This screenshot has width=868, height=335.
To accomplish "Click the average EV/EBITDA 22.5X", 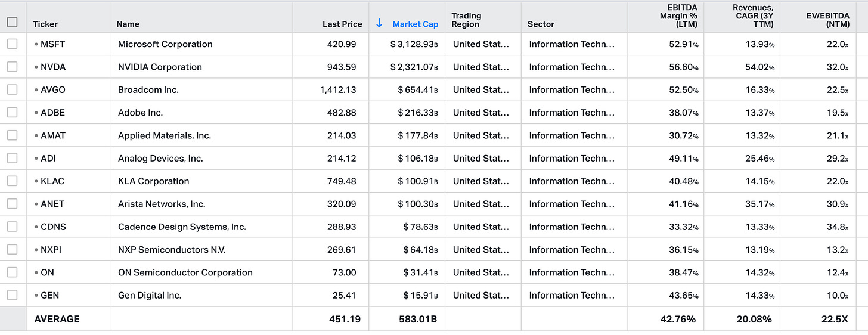I will click(x=835, y=319).
